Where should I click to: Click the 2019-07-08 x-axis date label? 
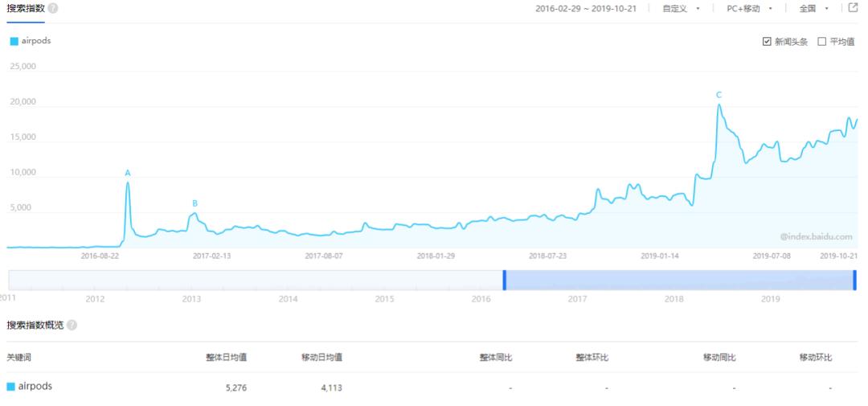coord(772,256)
